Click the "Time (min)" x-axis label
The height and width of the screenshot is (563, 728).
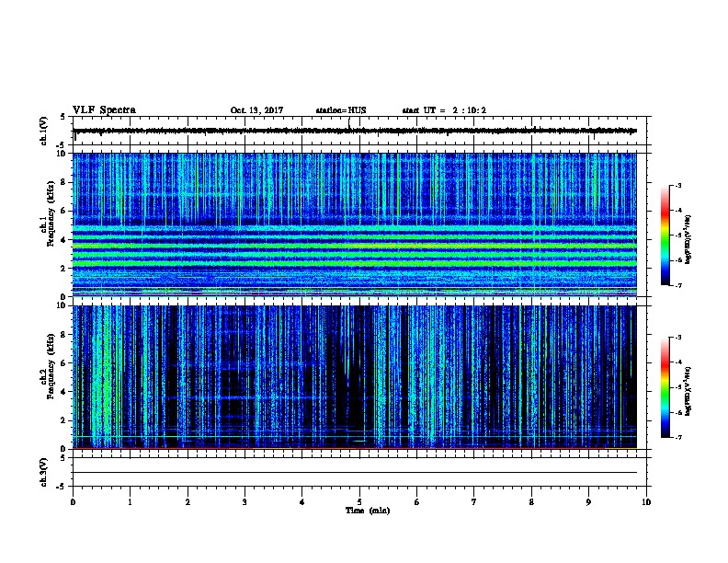(368, 511)
